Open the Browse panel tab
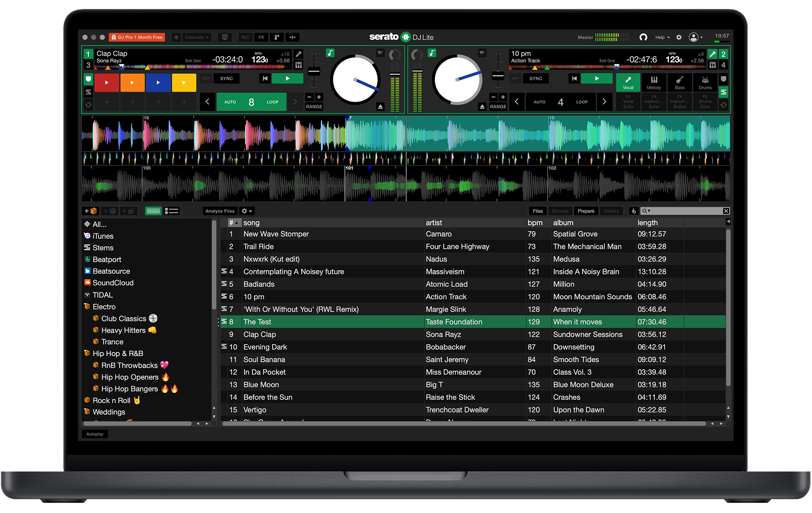812x513 pixels. point(560,211)
